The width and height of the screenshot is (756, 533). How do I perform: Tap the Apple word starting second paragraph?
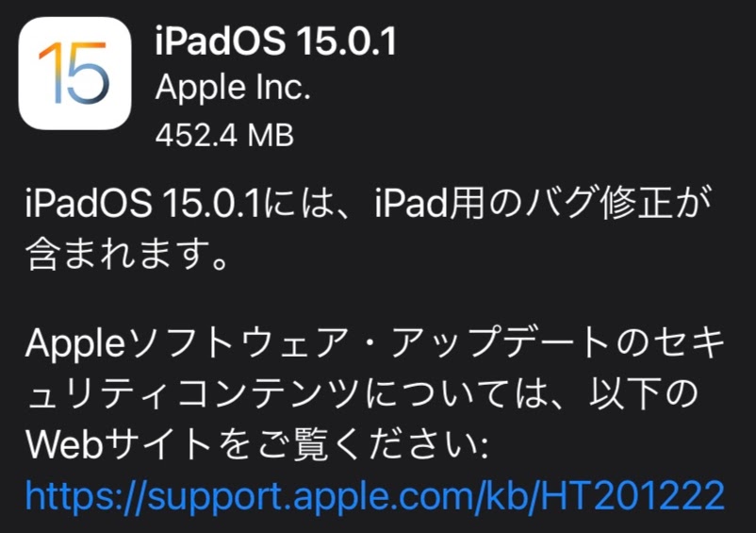point(76,344)
